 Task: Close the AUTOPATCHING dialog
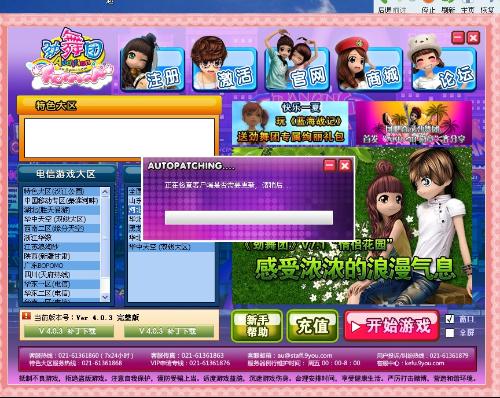pos(345,165)
